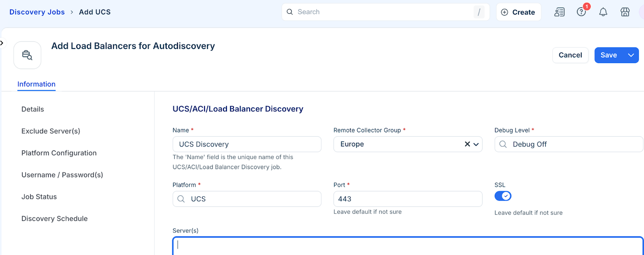Click the search magnifier icon in top bar
Screen dimensions: 644x255
[290, 12]
